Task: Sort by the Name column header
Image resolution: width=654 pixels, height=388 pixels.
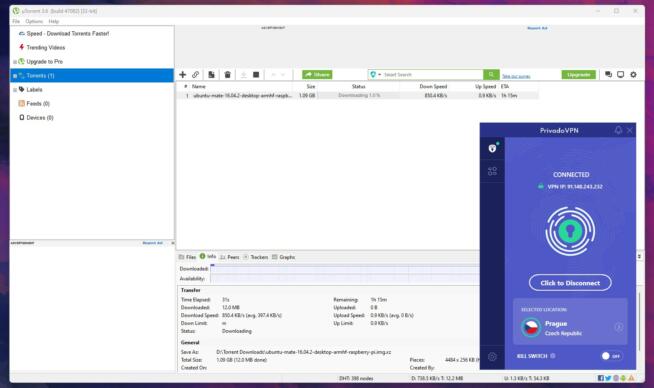Action: point(199,86)
